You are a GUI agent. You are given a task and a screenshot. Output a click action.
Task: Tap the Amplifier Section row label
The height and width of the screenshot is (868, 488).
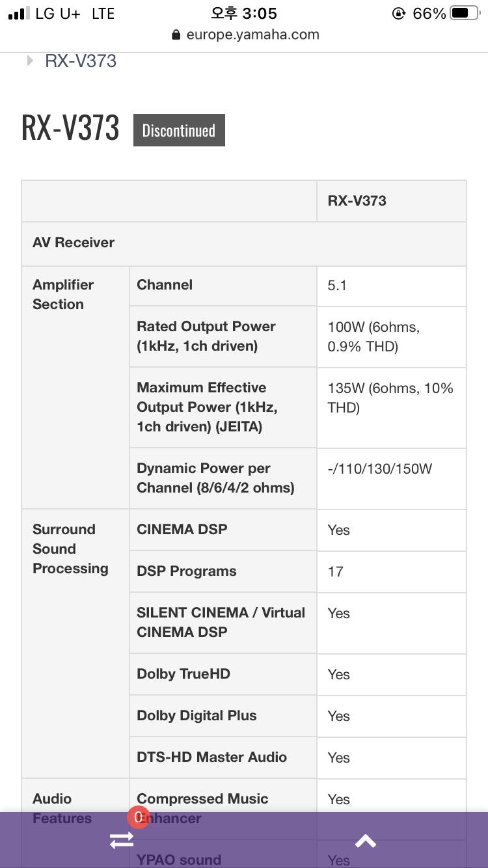tap(63, 295)
